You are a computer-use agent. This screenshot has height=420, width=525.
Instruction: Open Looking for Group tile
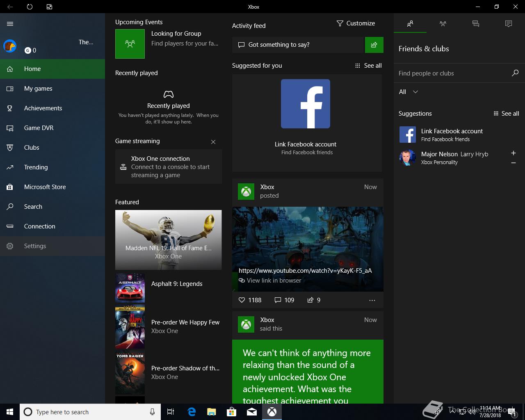click(168, 44)
